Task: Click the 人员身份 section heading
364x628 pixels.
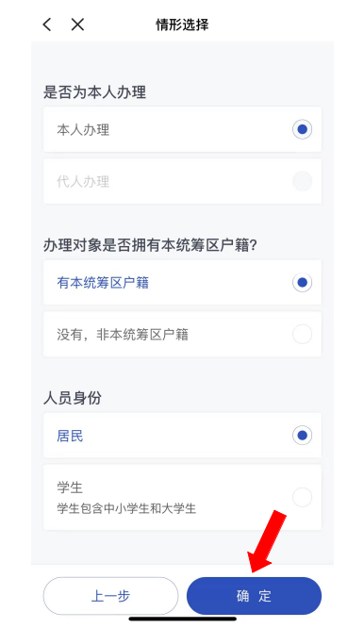Action: point(73,398)
